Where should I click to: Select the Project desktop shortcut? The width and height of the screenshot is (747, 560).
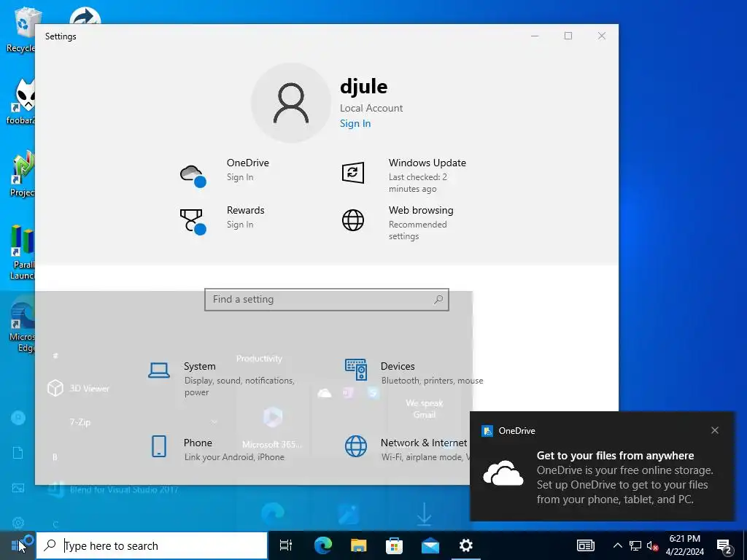pos(22,174)
